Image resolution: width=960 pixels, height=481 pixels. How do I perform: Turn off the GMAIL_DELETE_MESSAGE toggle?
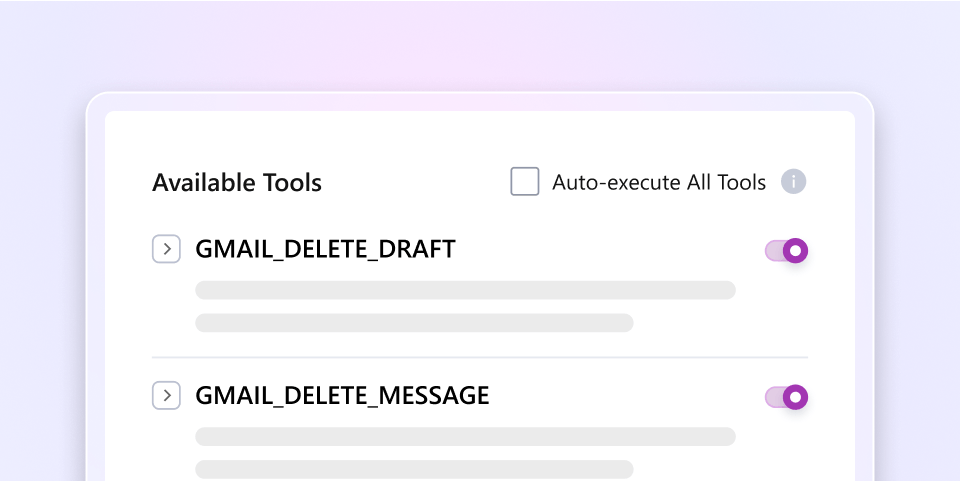786,397
